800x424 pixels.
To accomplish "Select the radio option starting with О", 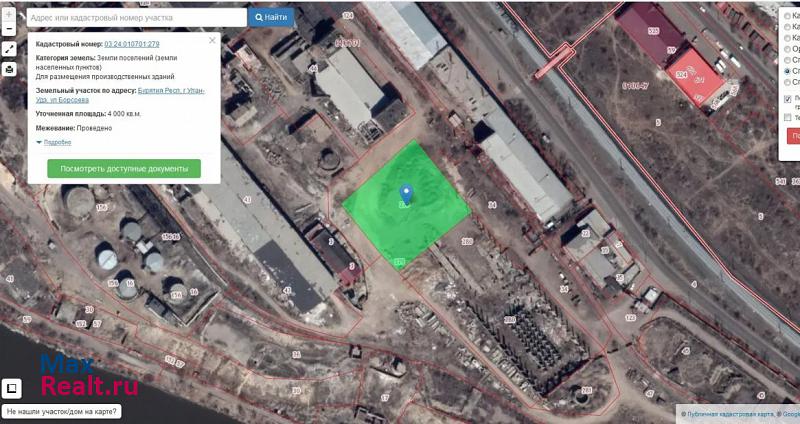I will point(787,48).
